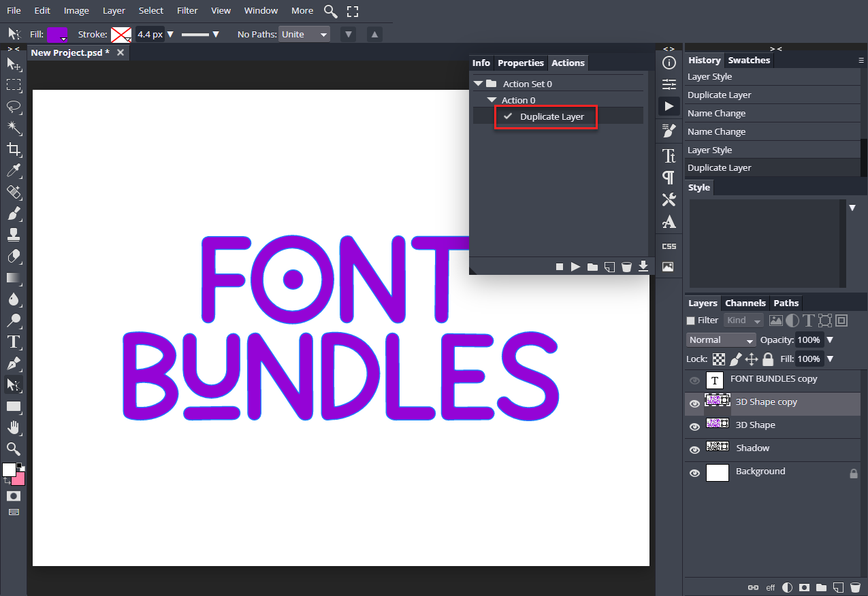Open the Tool Presets wrench icon
Screen dimensions: 868x596
(669, 199)
